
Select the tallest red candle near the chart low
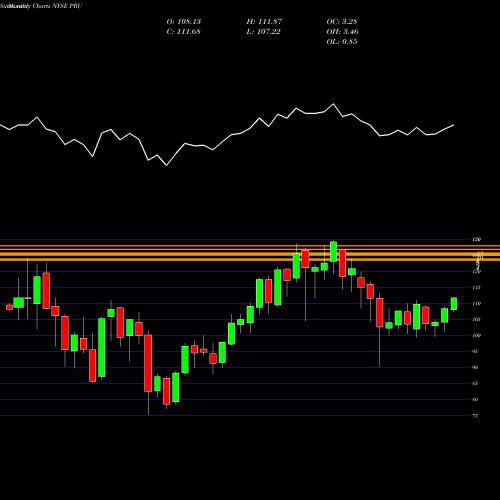148,363
